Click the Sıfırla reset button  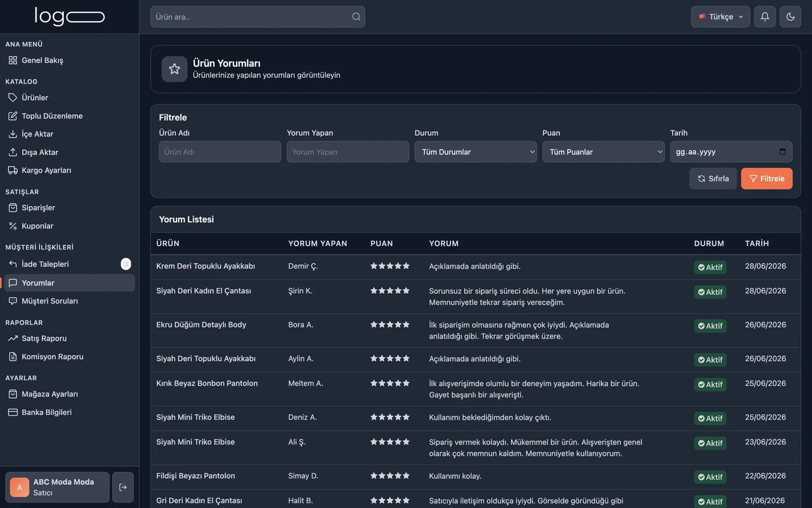[x=713, y=179]
